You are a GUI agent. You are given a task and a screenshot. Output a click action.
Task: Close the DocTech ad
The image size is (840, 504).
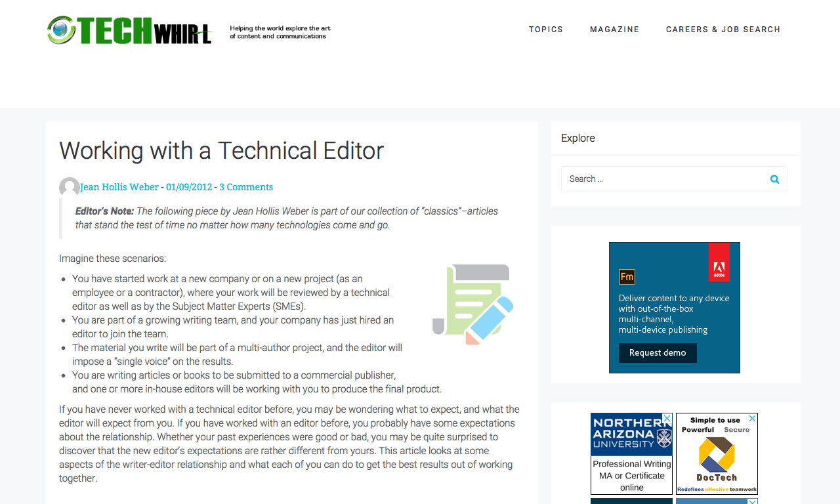pyautogui.click(x=753, y=418)
